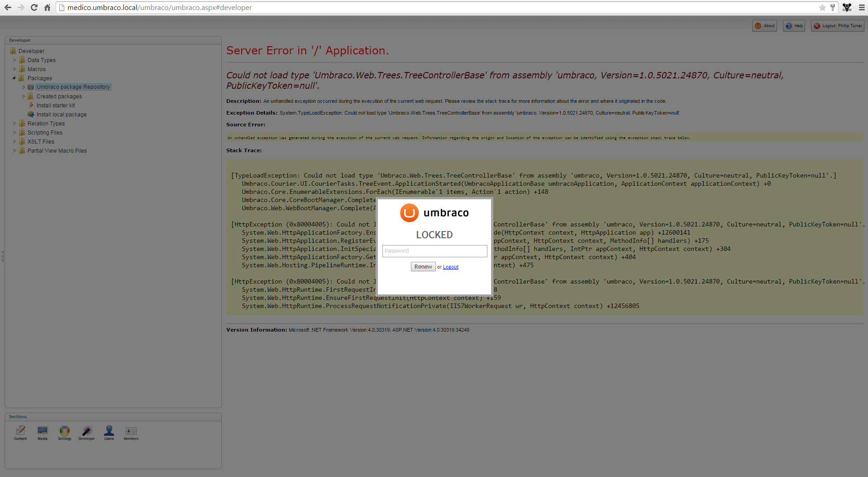Click the Install starter kit lightning icon
The image size is (868, 477).
(x=31, y=105)
